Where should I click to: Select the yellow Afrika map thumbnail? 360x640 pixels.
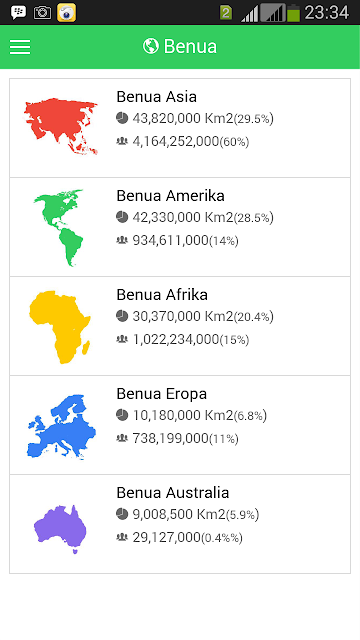click(60, 327)
